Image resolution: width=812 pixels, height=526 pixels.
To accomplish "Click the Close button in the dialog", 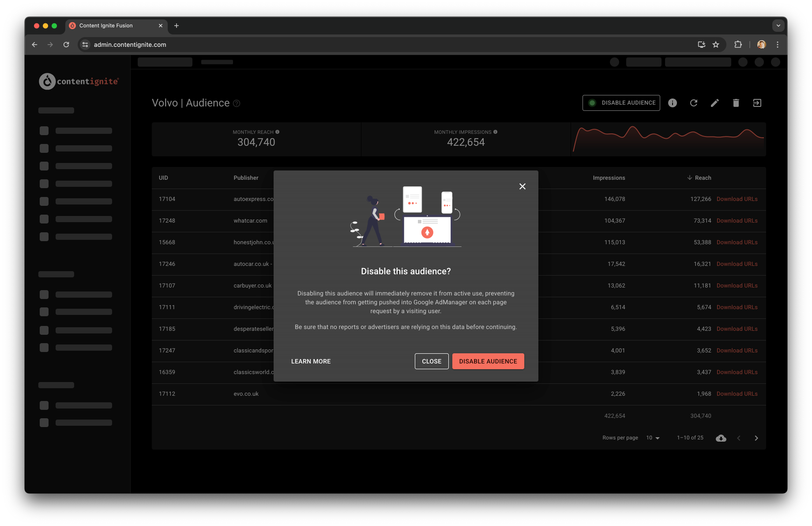I will [x=432, y=361].
